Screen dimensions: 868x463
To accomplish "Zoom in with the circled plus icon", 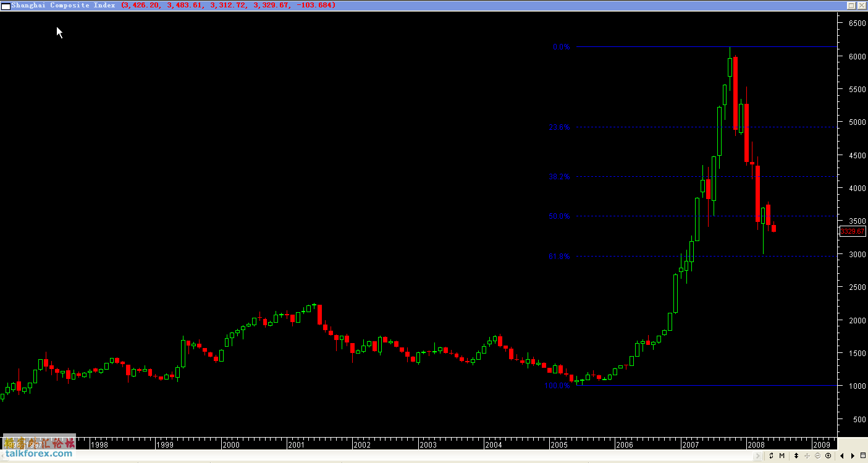I will click(x=828, y=456).
